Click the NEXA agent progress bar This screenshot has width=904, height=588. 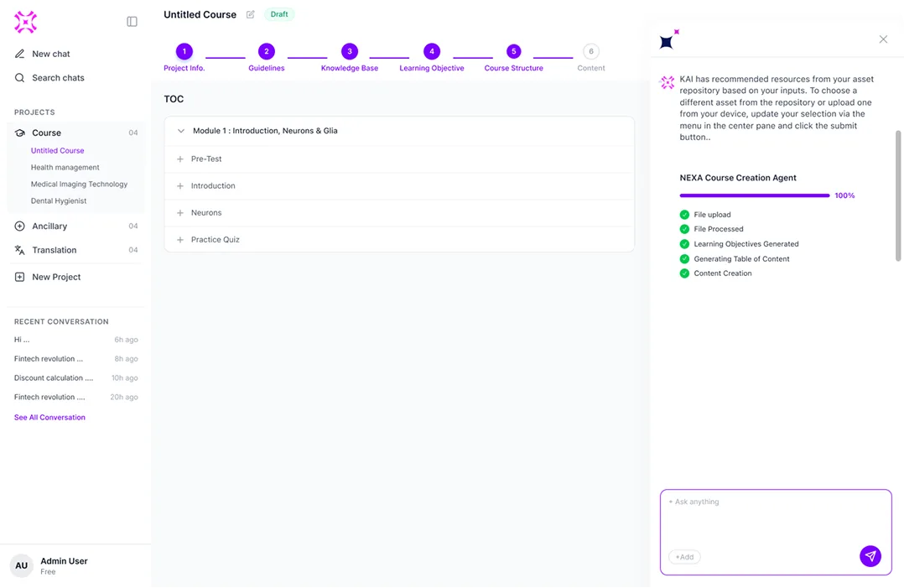coord(754,195)
